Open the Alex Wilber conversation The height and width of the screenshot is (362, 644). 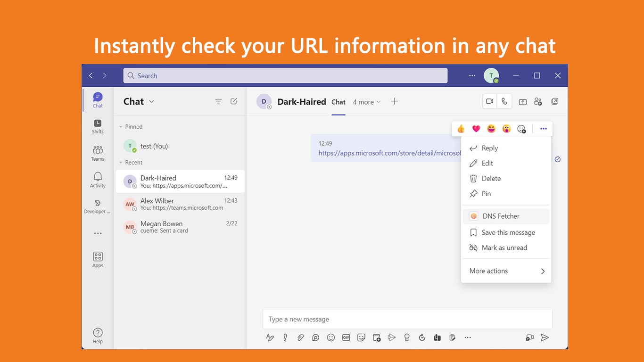click(180, 204)
